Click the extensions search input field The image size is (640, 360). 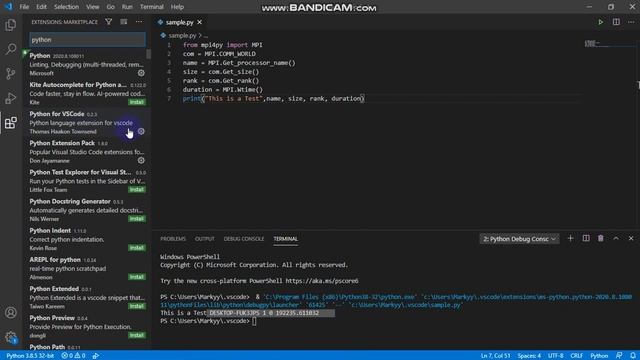point(87,40)
